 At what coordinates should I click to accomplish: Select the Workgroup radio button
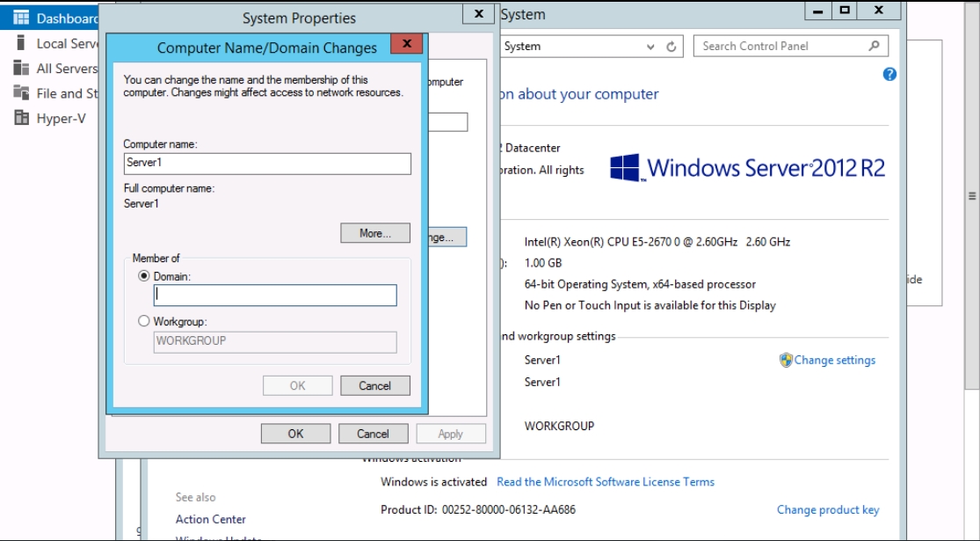point(144,322)
